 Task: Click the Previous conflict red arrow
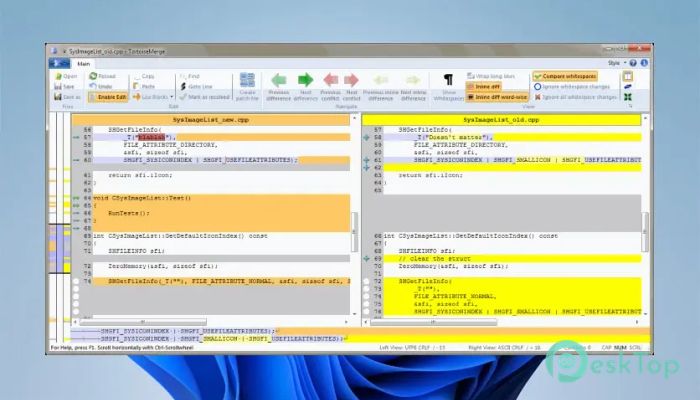tap(331, 80)
